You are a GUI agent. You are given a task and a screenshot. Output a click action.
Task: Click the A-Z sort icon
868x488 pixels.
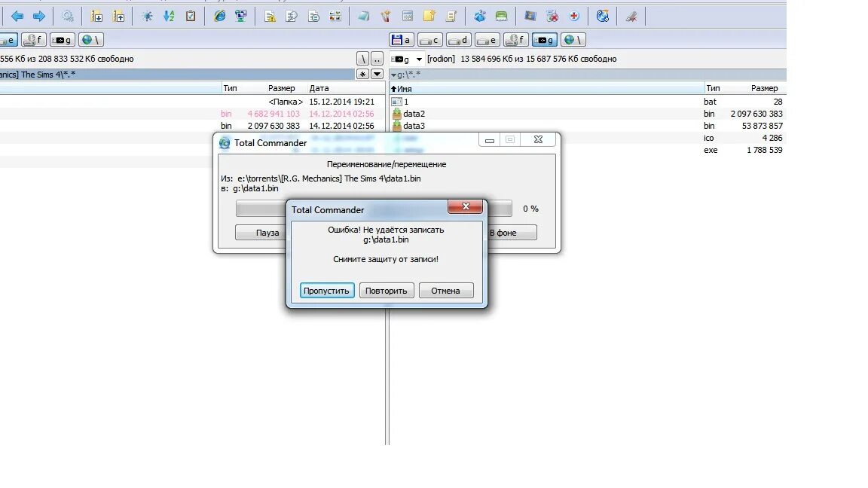pos(169,16)
